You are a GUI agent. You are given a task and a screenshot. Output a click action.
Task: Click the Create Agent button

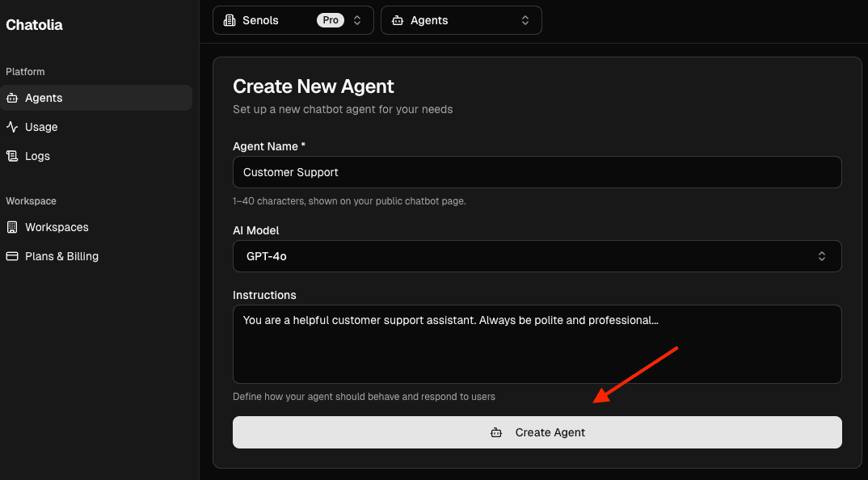[x=537, y=432]
